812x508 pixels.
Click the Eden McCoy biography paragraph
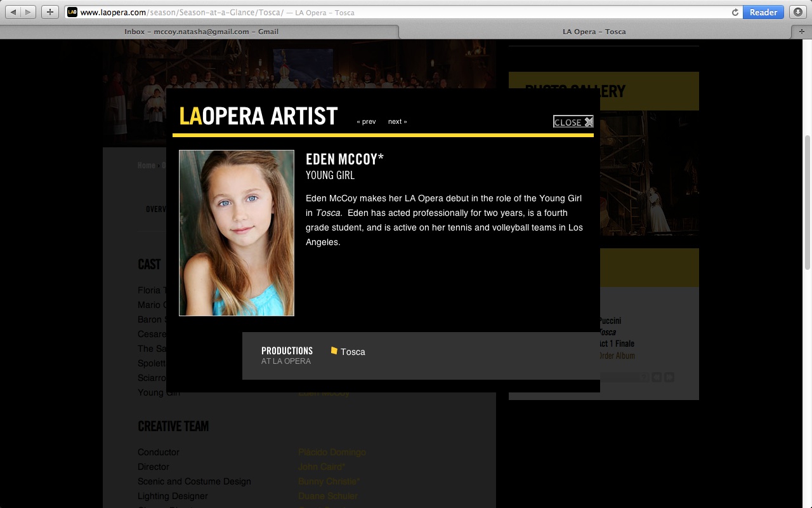coord(444,220)
